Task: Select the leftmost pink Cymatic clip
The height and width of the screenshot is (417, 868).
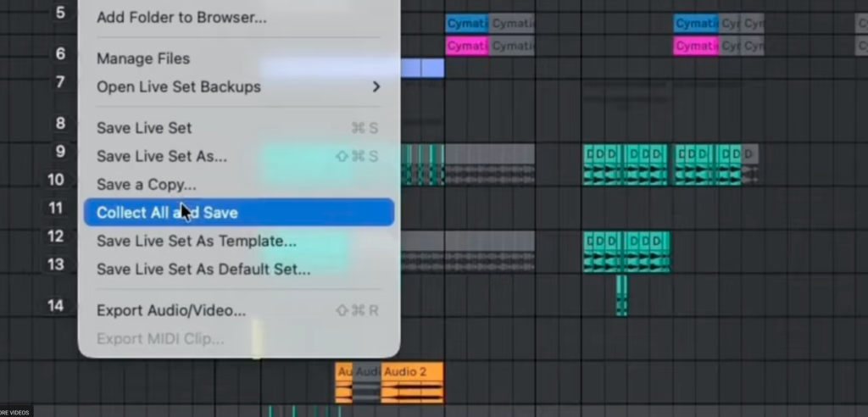Action: [x=467, y=46]
